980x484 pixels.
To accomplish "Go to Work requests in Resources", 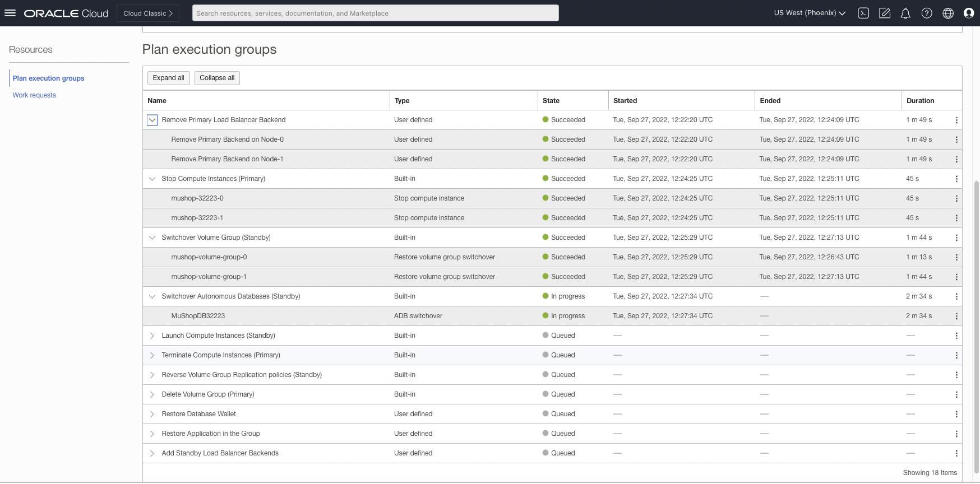I will point(34,95).
